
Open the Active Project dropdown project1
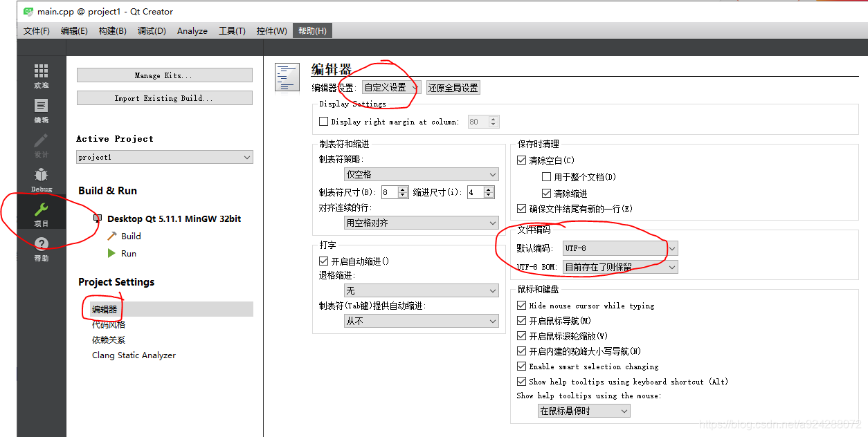coord(165,158)
